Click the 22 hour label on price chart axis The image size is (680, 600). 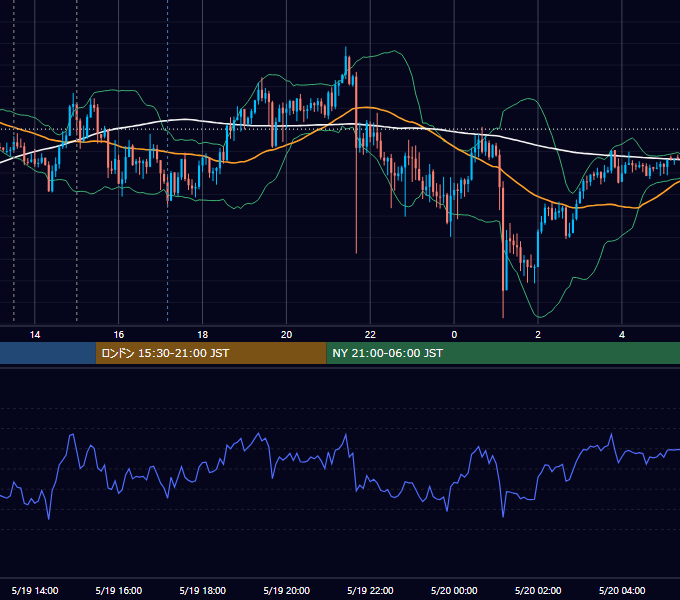pos(370,335)
